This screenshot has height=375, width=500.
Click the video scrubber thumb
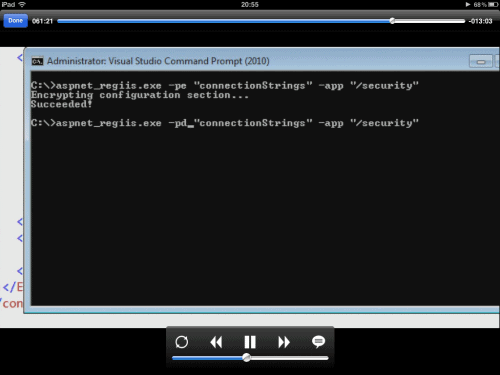point(392,21)
